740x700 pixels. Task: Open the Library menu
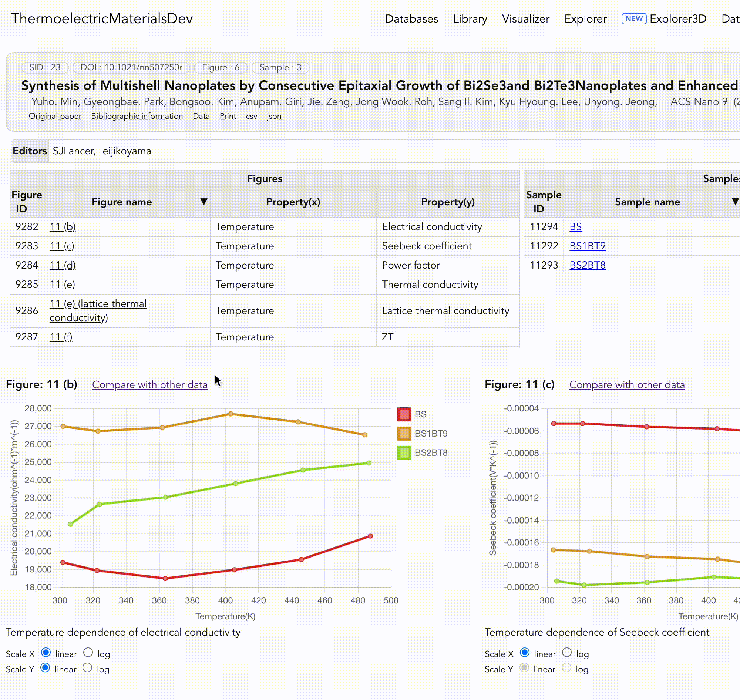tap(470, 19)
